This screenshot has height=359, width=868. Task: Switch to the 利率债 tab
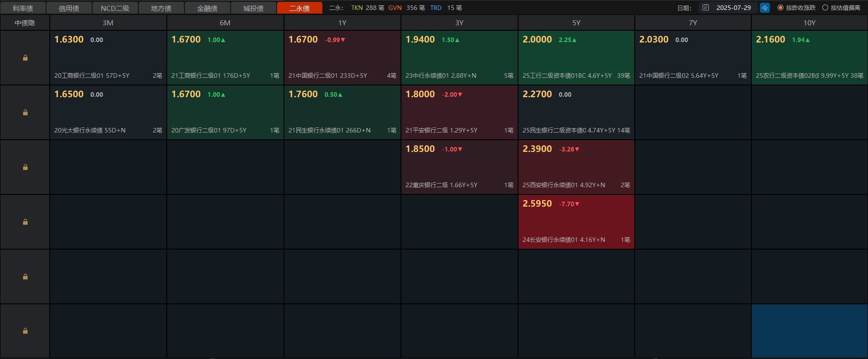click(x=23, y=8)
